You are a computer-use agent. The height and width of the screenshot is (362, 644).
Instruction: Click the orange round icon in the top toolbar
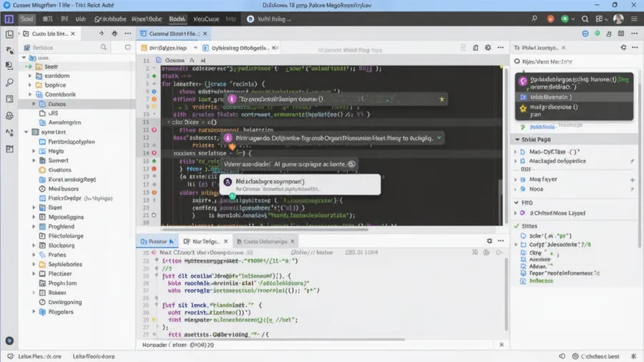[x=551, y=19]
